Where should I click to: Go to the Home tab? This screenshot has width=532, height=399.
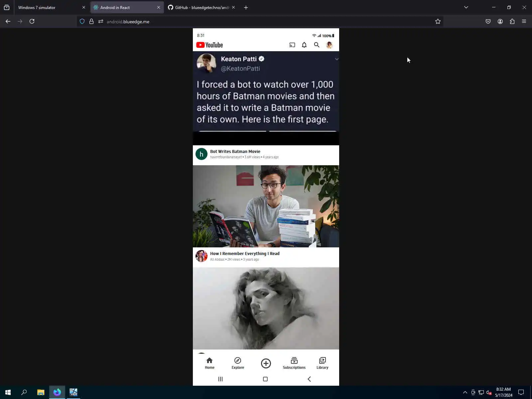coord(209,363)
